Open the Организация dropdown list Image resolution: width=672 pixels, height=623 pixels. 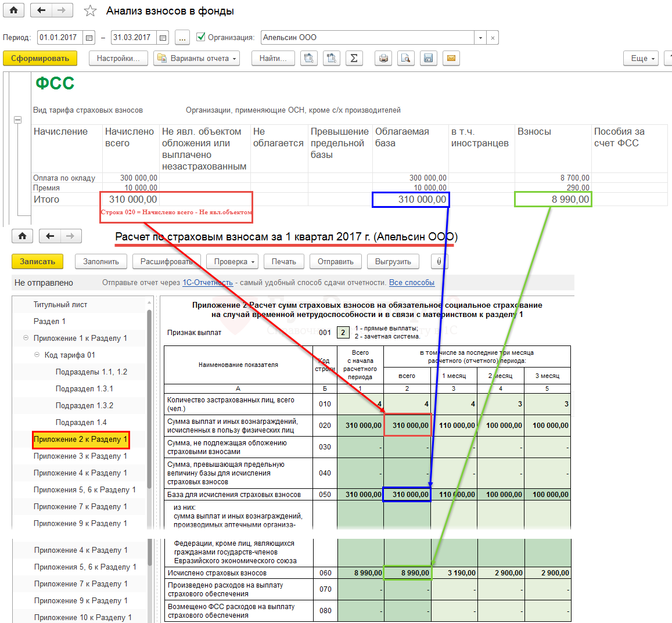(x=480, y=38)
